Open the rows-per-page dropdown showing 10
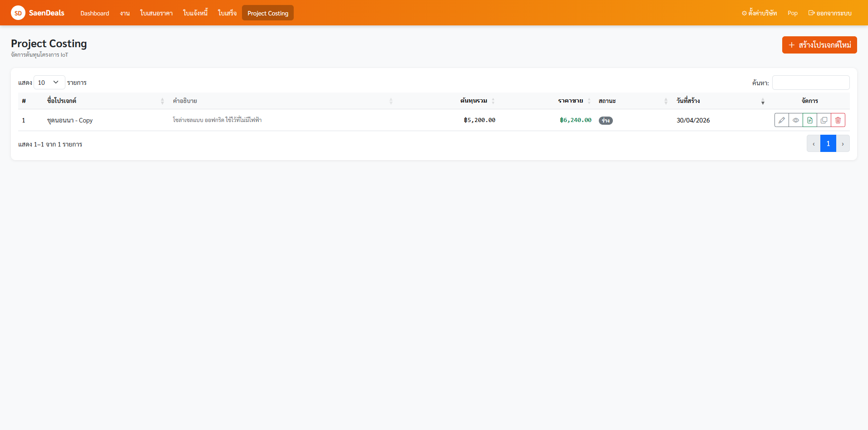 (49, 83)
